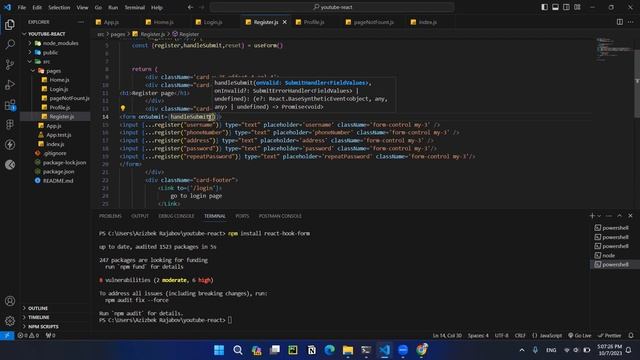This screenshot has width=640, height=360.
Task: Click Spaces: 4 indentation setting
Action: (x=478, y=336)
